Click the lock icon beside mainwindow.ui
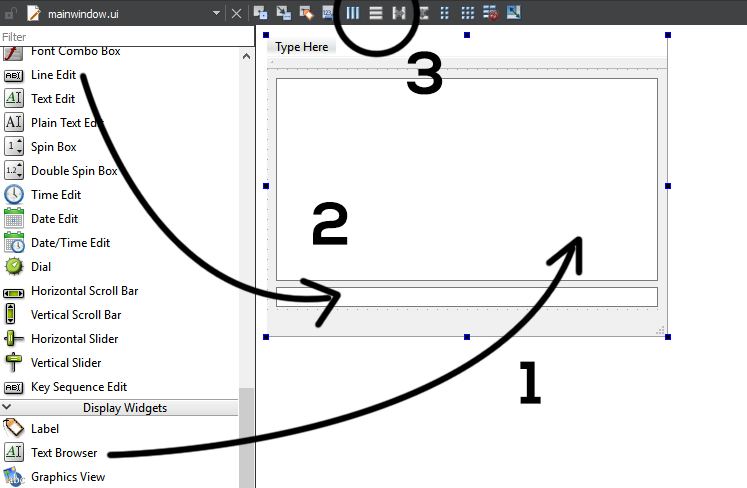Screen dimensions: 747x488 (x=10, y=13)
